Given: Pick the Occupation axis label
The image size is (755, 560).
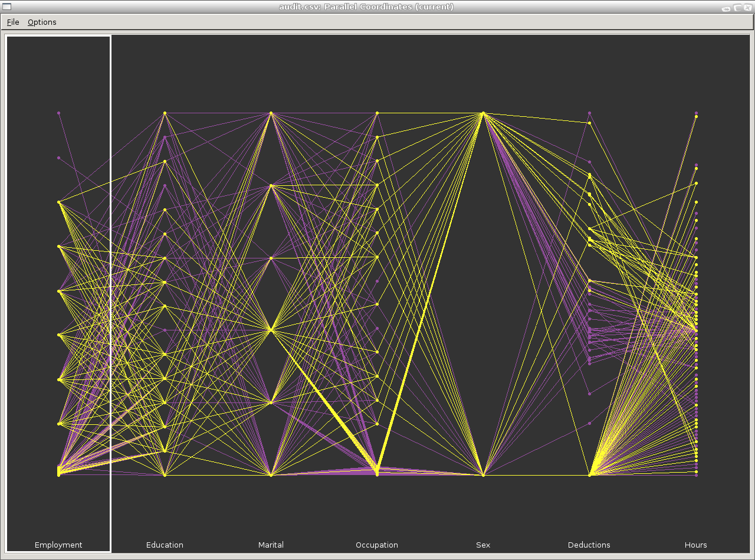Looking at the screenshot, I should [377, 545].
